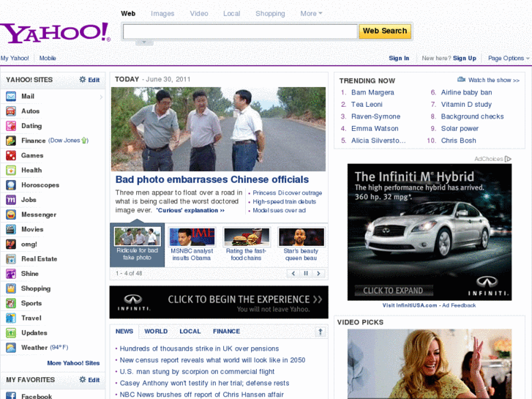The image size is (532, 399).
Task: Click CLICK TO EXPAND on Infiniti ad
Action: [x=394, y=291]
